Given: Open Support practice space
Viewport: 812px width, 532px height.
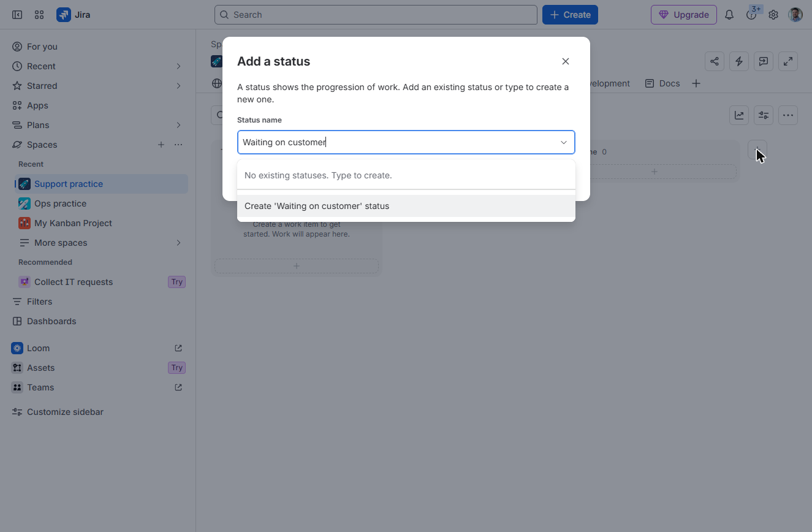Looking at the screenshot, I should (x=102, y=184).
